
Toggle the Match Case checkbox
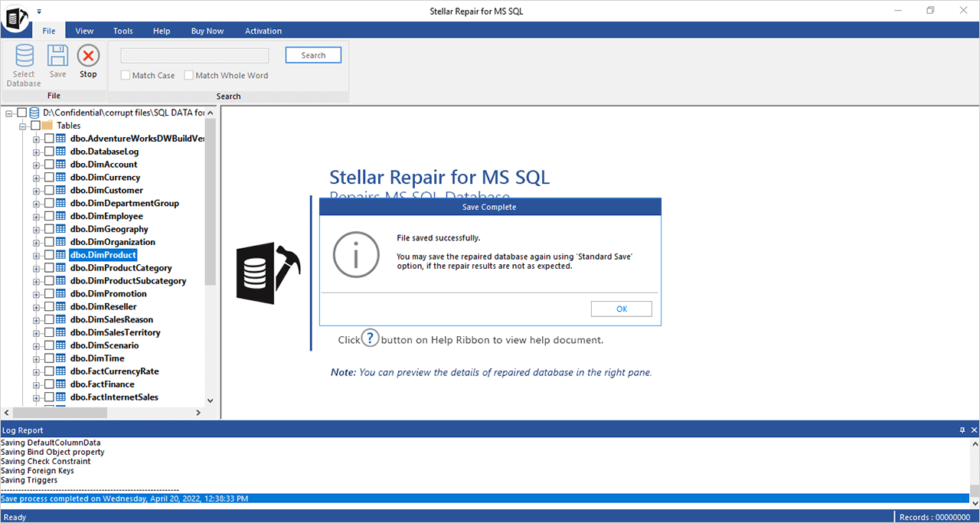pyautogui.click(x=126, y=76)
